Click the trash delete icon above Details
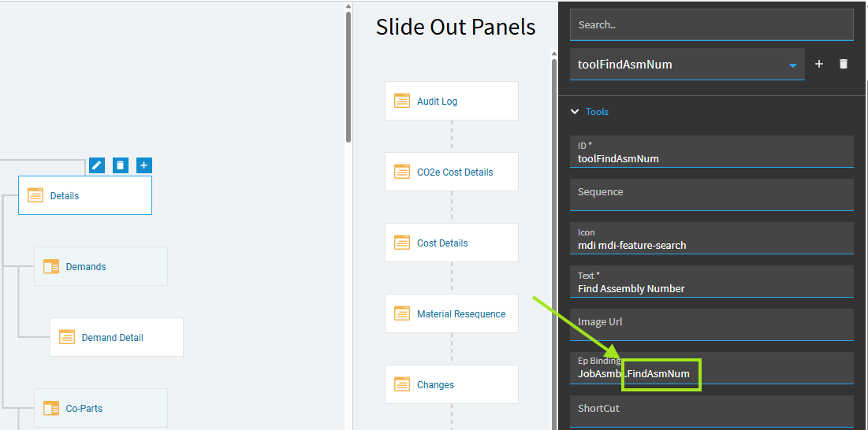The image size is (868, 430). pyautogui.click(x=120, y=165)
